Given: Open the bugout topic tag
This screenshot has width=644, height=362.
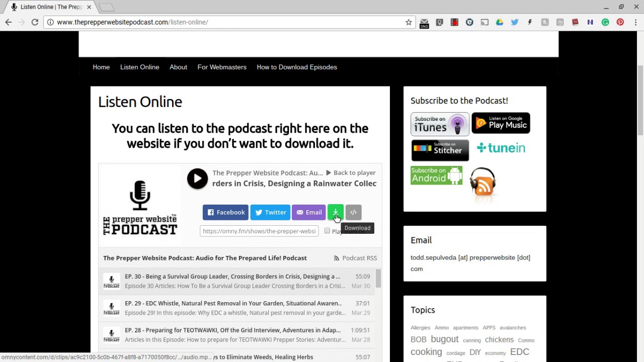Looking at the screenshot, I should pos(445,339).
